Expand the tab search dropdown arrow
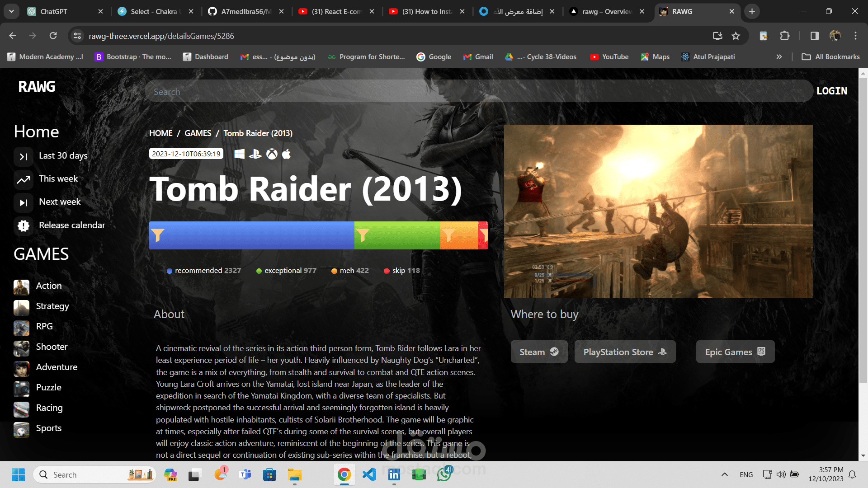Screen dimensions: 868x488 click(11, 11)
